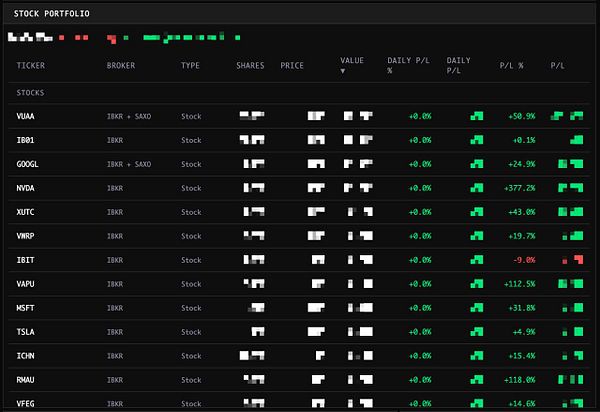The image size is (600, 412).
Task: Select the Type column header
Action: click(x=190, y=65)
